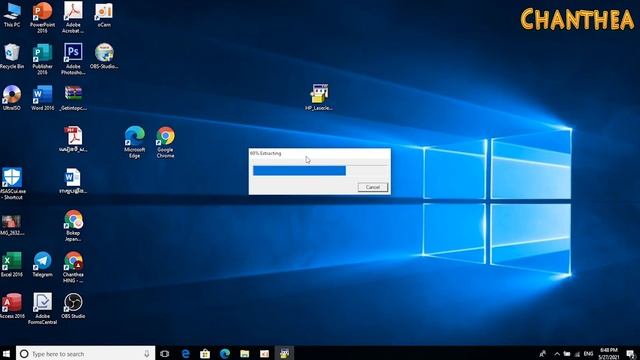Select the MSASCui.exe Shortcut shield icon
This screenshot has height=360, width=640.
[x=12, y=184]
